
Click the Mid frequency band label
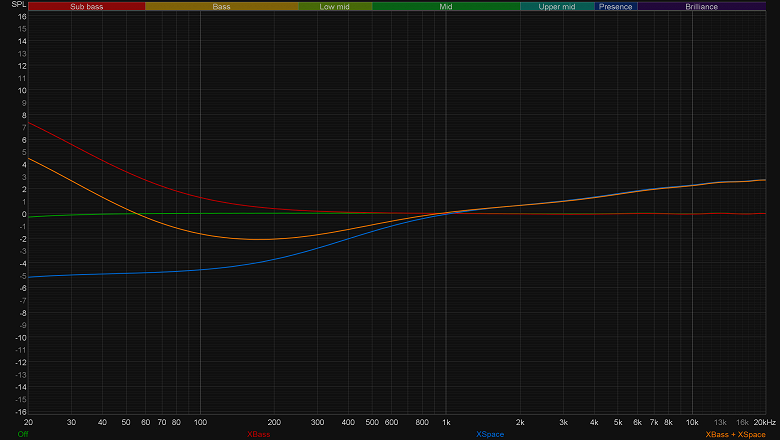(446, 6)
